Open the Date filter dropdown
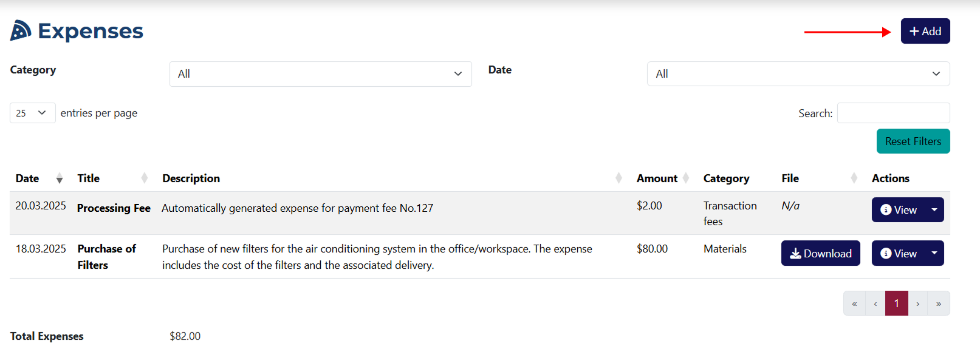 798,74
